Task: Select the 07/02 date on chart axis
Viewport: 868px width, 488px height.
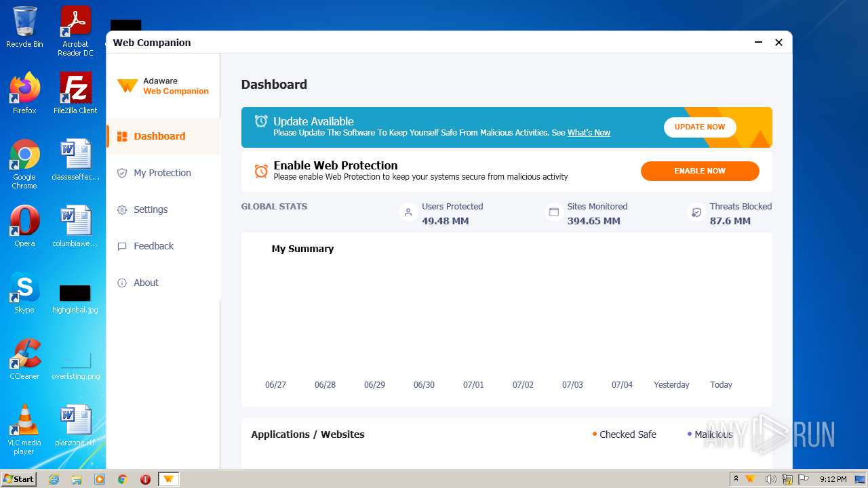Action: (x=523, y=384)
